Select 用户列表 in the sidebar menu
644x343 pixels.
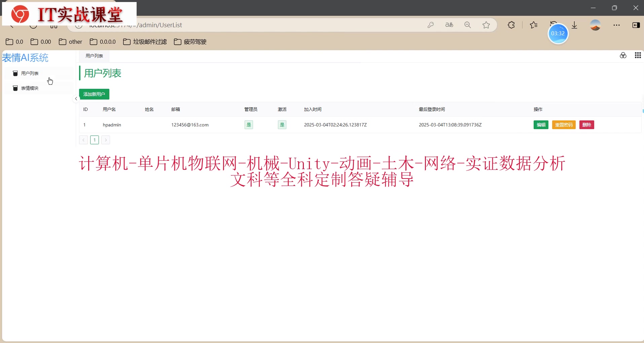pyautogui.click(x=38, y=73)
